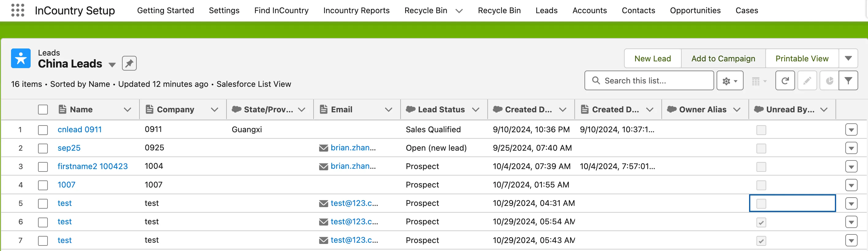
Task: Open the Lead Status column menu
Action: point(475,110)
